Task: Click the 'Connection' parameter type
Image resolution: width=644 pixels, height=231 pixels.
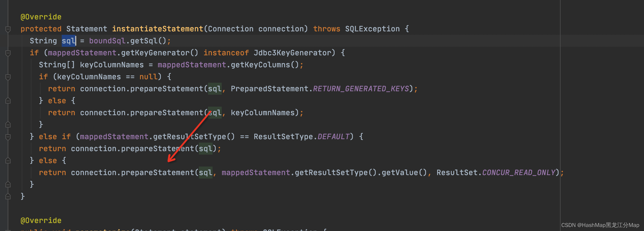Action: click(231, 29)
